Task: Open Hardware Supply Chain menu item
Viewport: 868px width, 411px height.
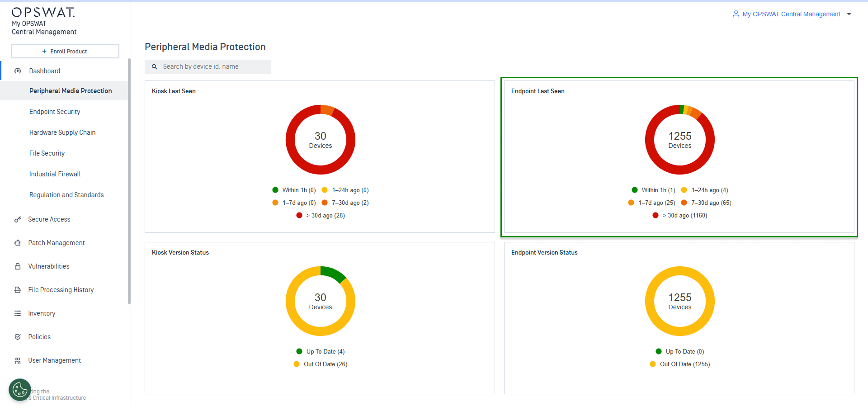Action: click(x=62, y=132)
